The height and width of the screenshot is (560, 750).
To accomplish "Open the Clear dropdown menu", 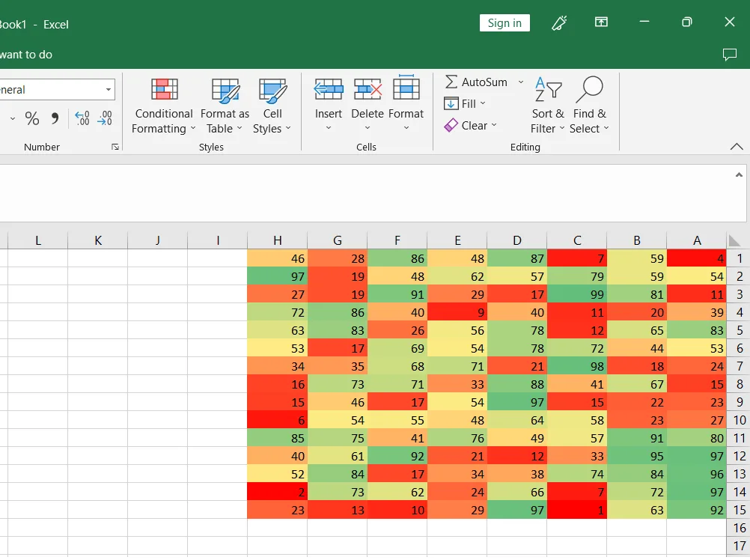I will tap(471, 126).
